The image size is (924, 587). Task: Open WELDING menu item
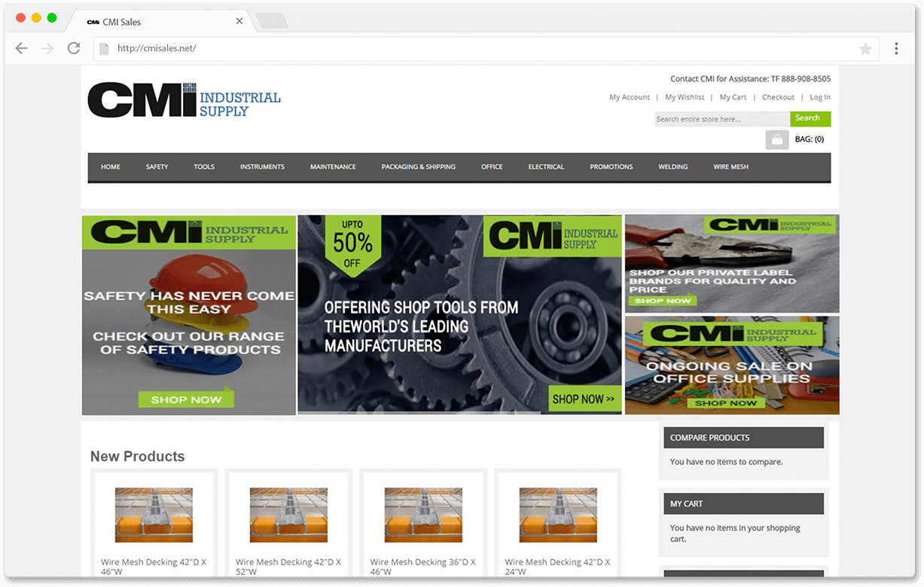click(672, 167)
